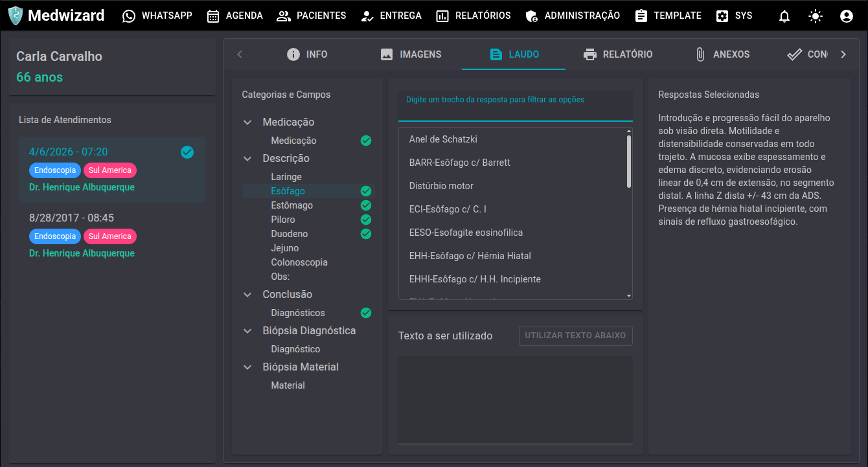
Task: Click the green check beside Estômago
Action: click(x=366, y=205)
